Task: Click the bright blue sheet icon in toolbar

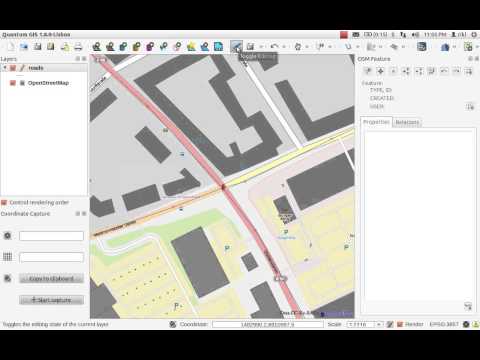Action: pos(218,46)
